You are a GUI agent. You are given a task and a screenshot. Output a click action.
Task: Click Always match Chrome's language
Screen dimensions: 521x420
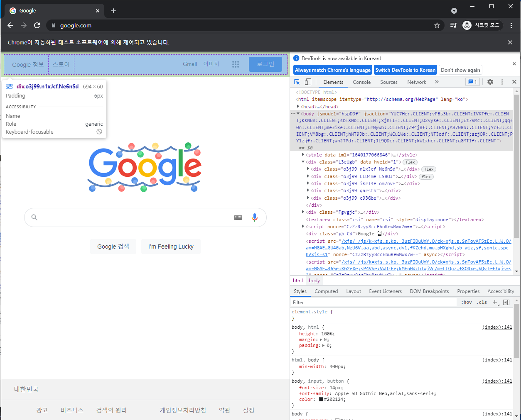tap(333, 70)
